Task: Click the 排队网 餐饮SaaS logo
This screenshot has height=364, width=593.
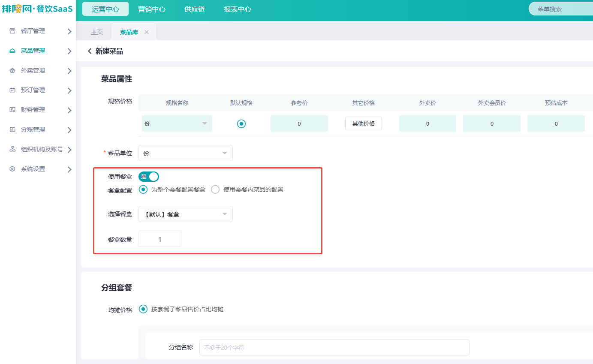Action: [37, 9]
